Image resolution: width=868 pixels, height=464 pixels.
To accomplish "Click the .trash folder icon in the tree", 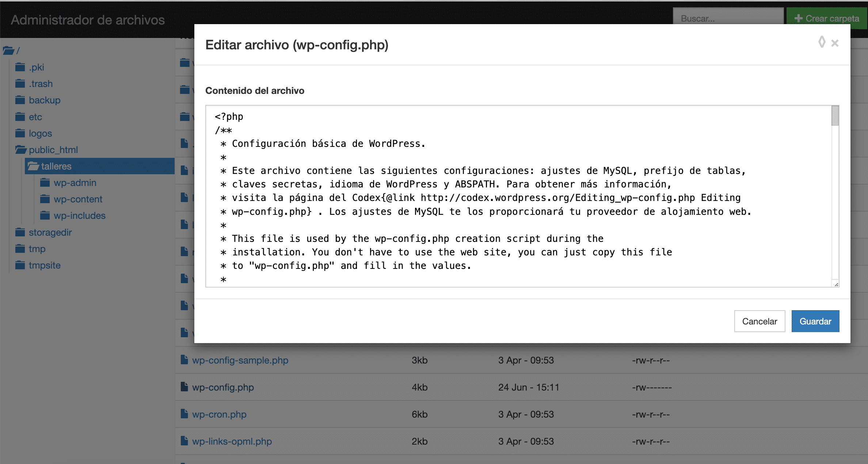I will click(20, 84).
